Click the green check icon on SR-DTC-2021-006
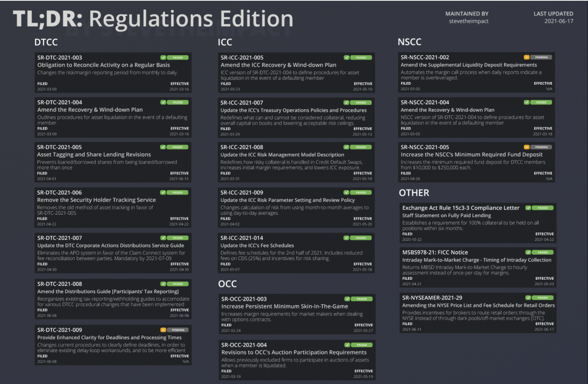This screenshot has width=588, height=384. 163,193
